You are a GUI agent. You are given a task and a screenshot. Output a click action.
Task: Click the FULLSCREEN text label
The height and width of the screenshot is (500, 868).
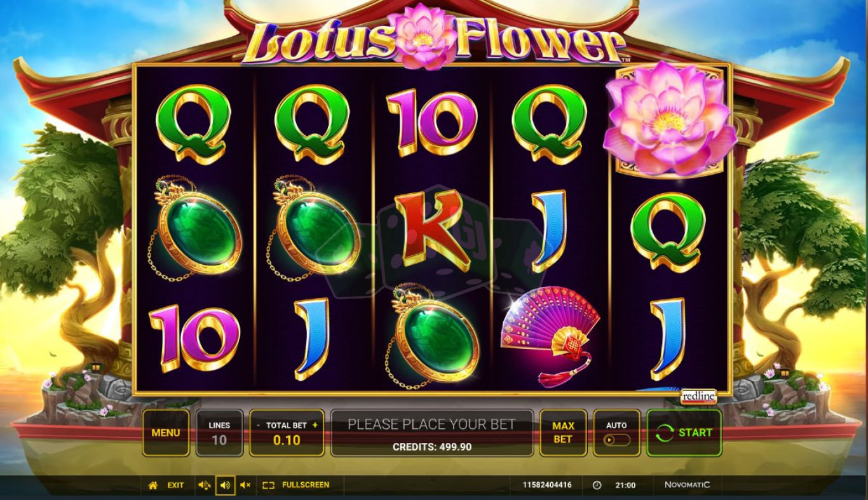click(x=306, y=485)
